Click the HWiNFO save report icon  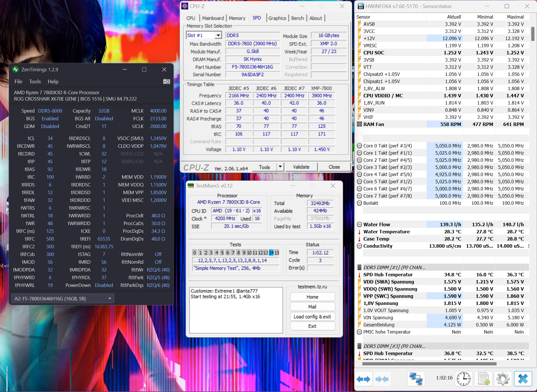[x=483, y=379]
